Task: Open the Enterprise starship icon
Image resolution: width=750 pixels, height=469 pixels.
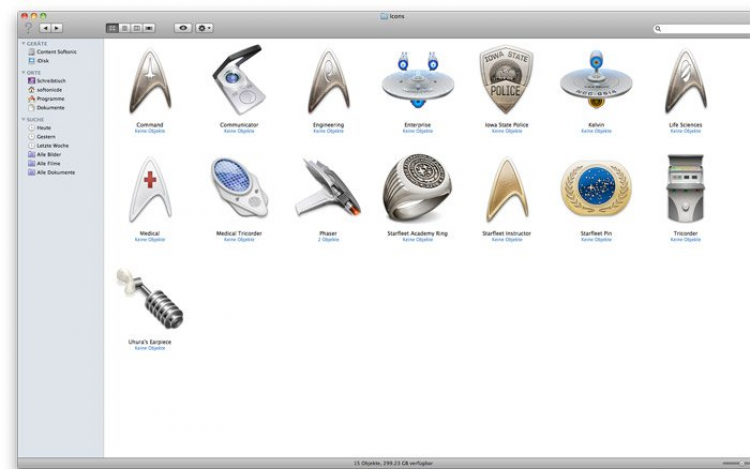Action: pos(418,80)
